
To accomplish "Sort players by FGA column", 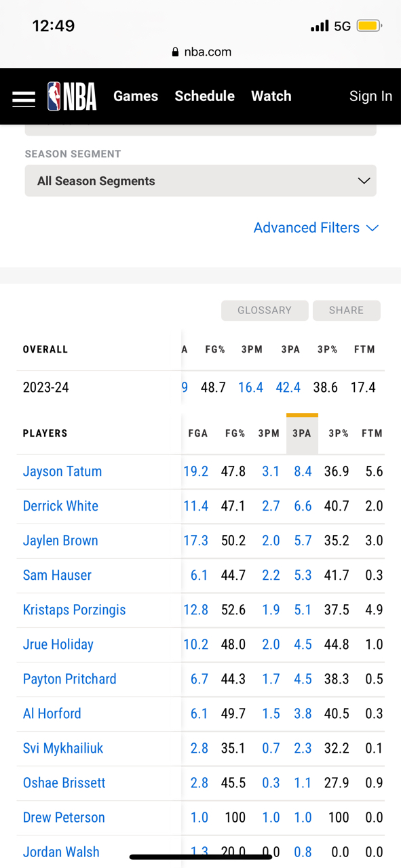I will (x=198, y=433).
